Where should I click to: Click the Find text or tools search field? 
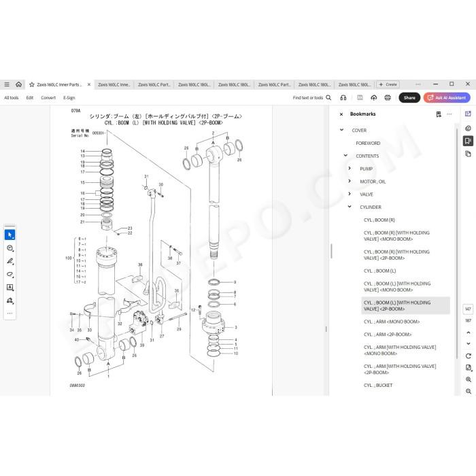[x=308, y=98]
